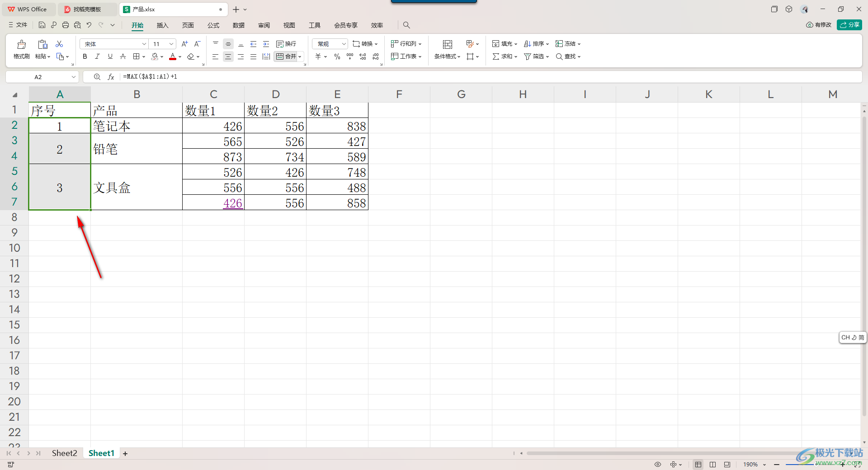Screen dimensions: 868x470
Task: Click the Decrease decimal places icon
Action: point(376,56)
